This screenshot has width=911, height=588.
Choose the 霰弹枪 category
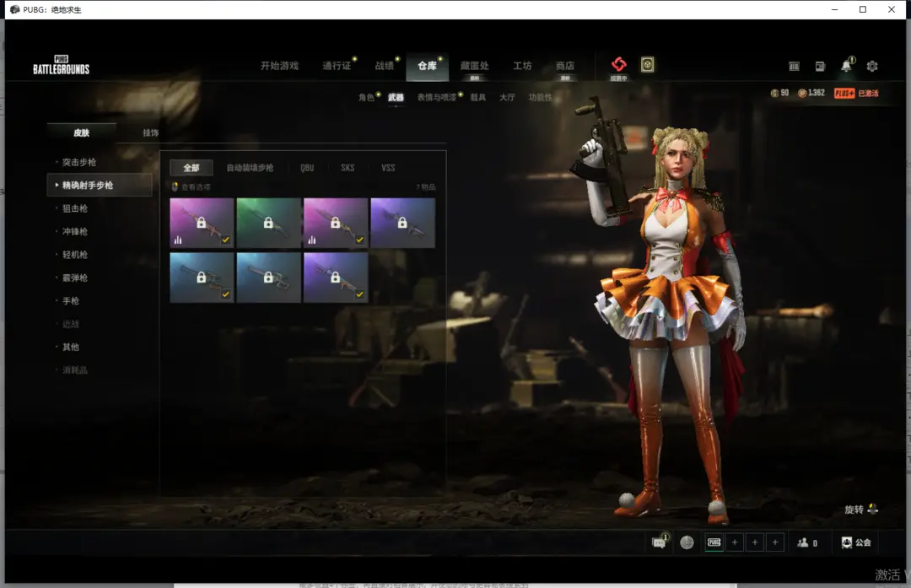pyautogui.click(x=75, y=278)
